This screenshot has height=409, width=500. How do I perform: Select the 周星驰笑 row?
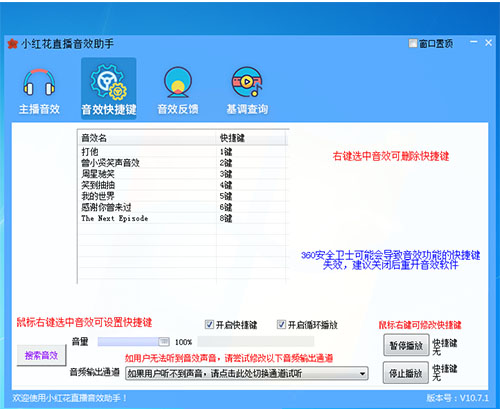click(x=182, y=174)
